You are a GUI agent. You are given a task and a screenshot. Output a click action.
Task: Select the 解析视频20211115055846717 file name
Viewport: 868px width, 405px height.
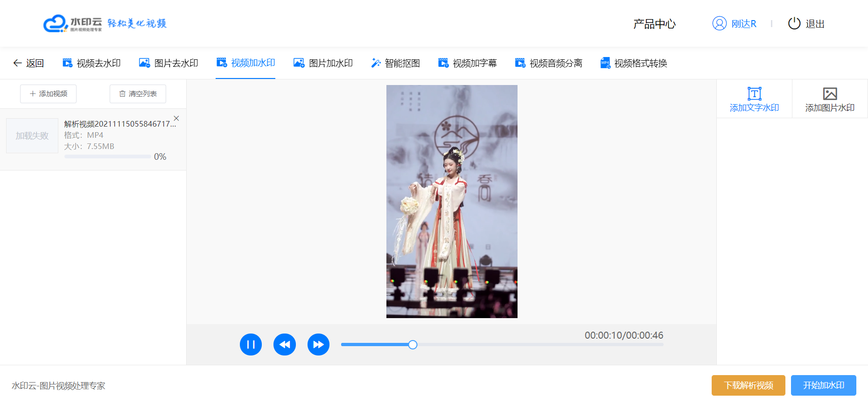tap(120, 124)
